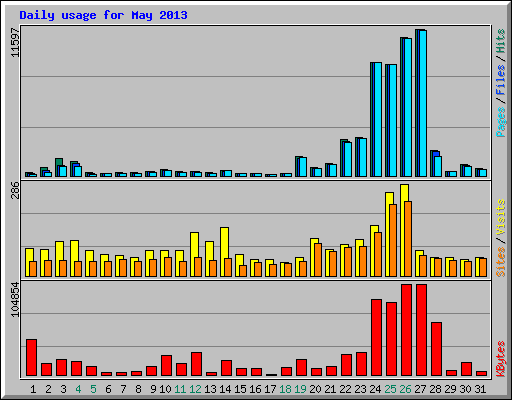Image resolution: width=512 pixels, height=400 pixels.
Task: Click day label 1 on the x-axis
Action: 33,389
